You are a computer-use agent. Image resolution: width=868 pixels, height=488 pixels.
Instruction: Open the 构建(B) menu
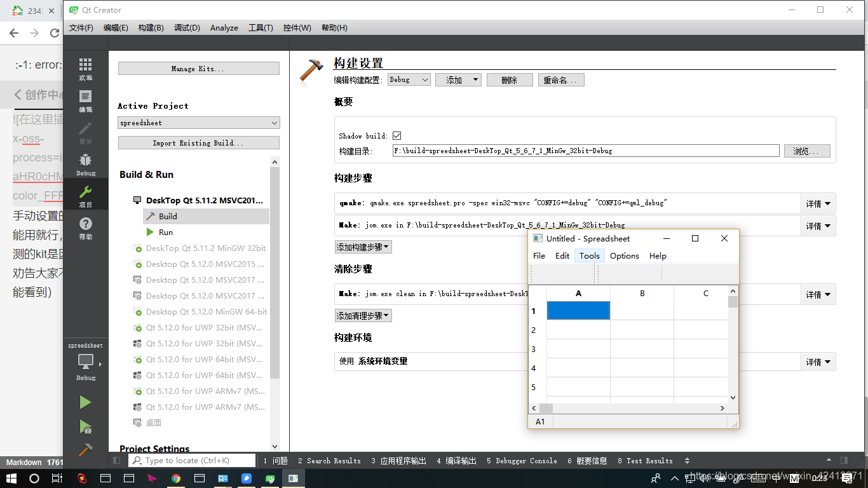(151, 28)
